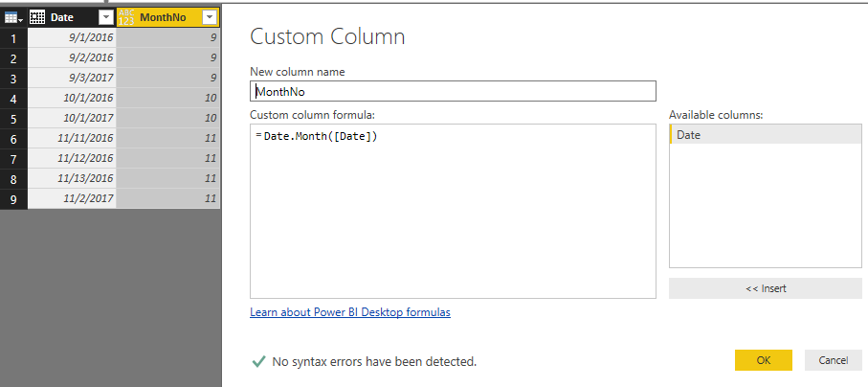Image resolution: width=868 pixels, height=387 pixels.
Task: Select row number 6 header
Action: 13,138
